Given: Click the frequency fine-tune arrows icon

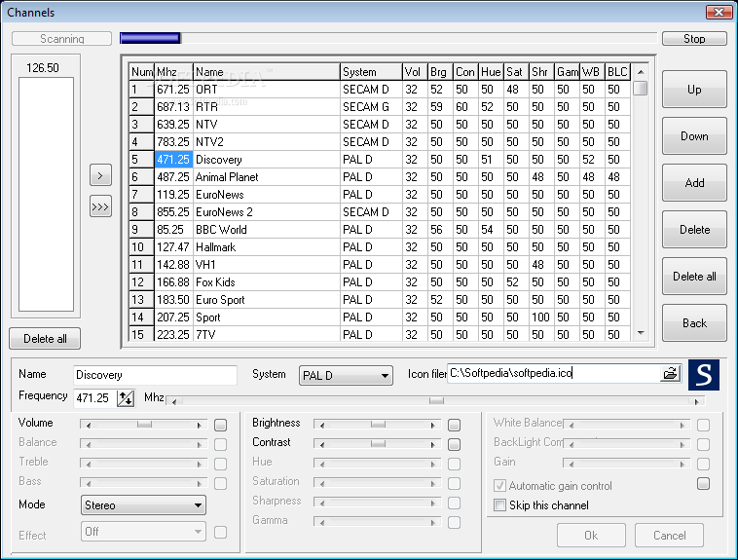Looking at the screenshot, I should [126, 398].
